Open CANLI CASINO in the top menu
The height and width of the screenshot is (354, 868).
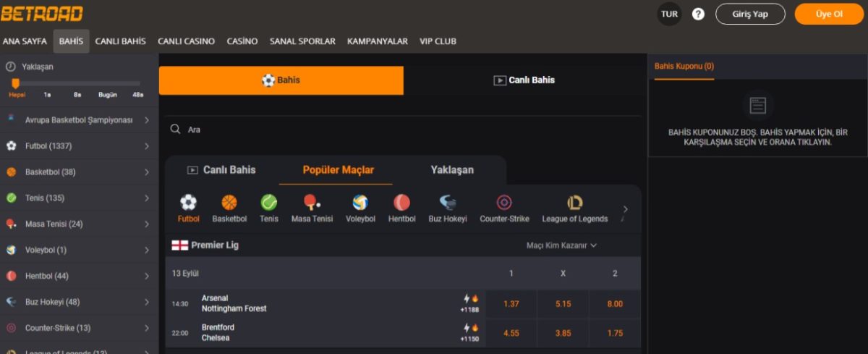click(186, 41)
